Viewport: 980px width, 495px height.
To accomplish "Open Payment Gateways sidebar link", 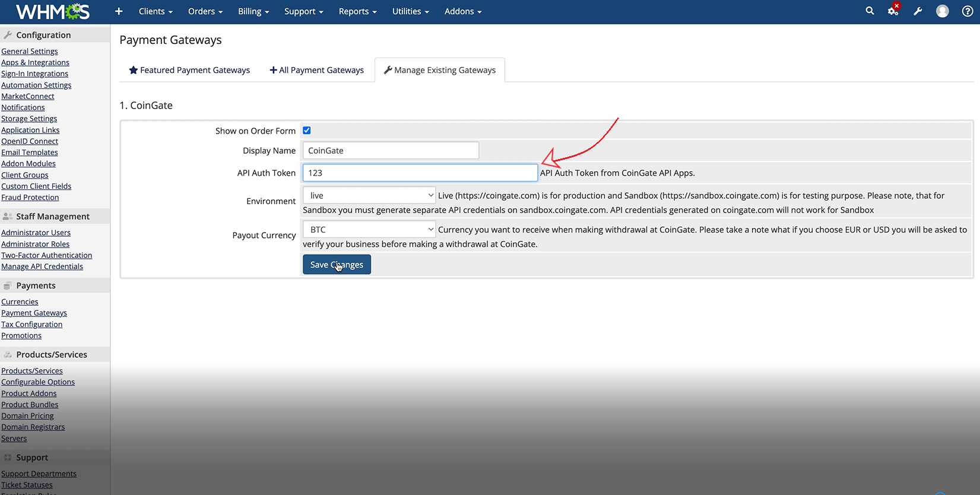I will [34, 313].
